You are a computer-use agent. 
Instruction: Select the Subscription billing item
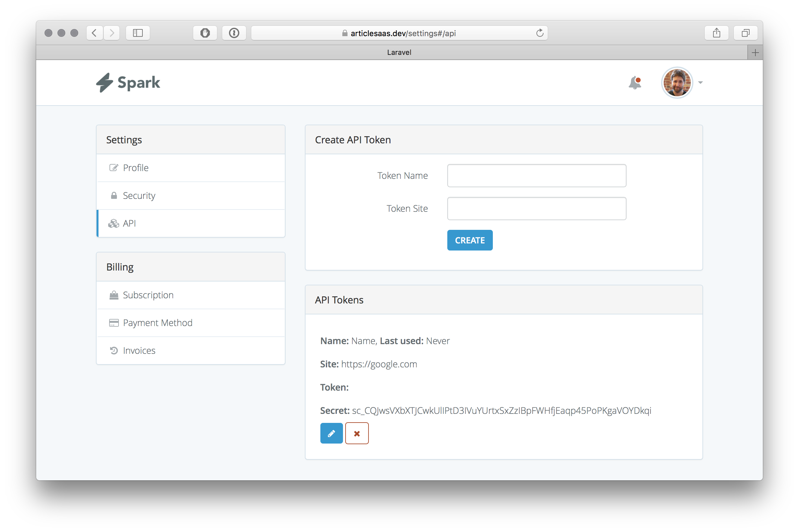(148, 295)
